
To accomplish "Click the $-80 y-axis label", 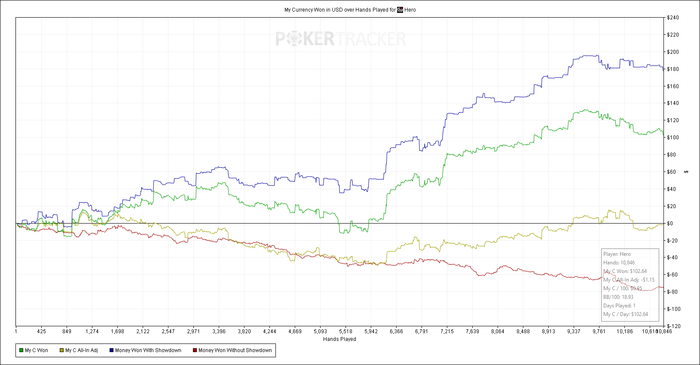I will pyautogui.click(x=672, y=292).
